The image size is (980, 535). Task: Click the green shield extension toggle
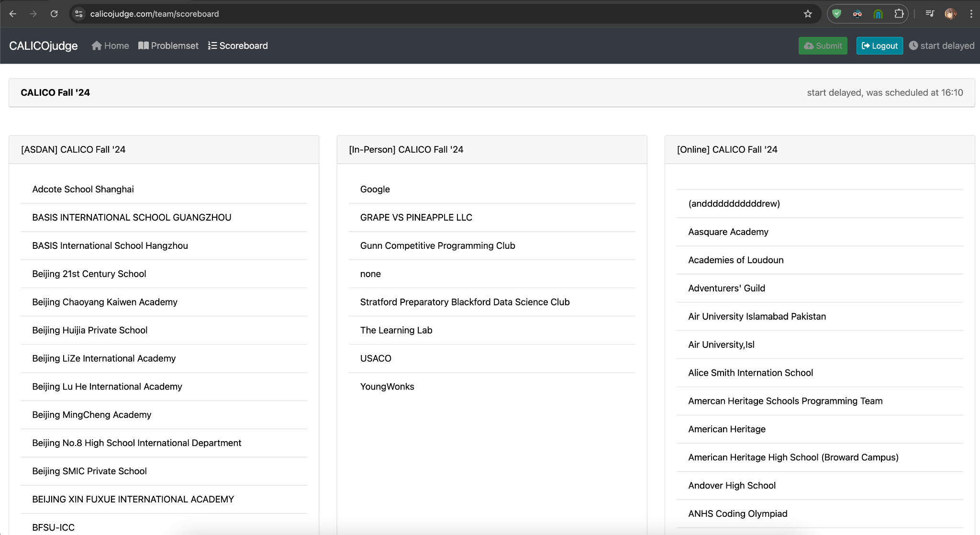(836, 14)
